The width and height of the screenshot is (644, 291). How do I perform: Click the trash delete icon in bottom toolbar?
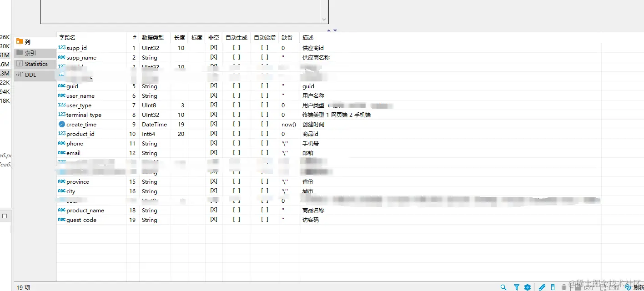point(564,287)
